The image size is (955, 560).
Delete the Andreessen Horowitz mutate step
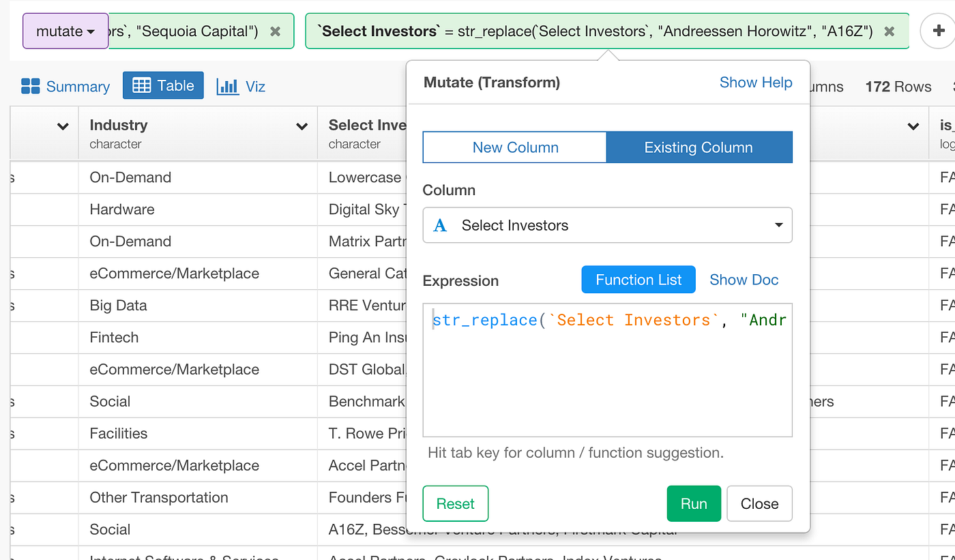[890, 31]
